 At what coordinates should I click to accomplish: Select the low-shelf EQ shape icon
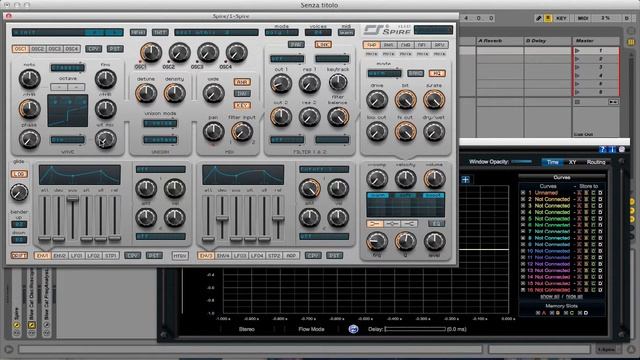click(375, 224)
